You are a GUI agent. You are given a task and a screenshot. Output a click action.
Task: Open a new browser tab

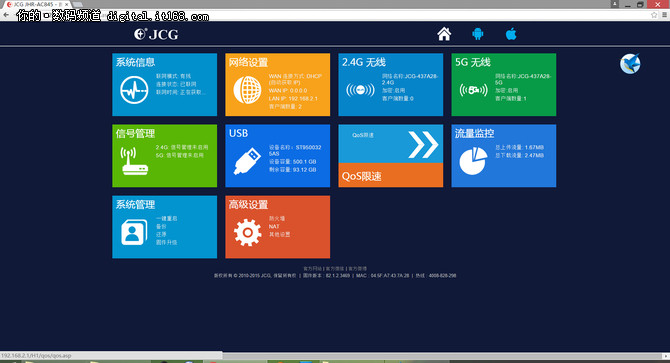[78, 4]
